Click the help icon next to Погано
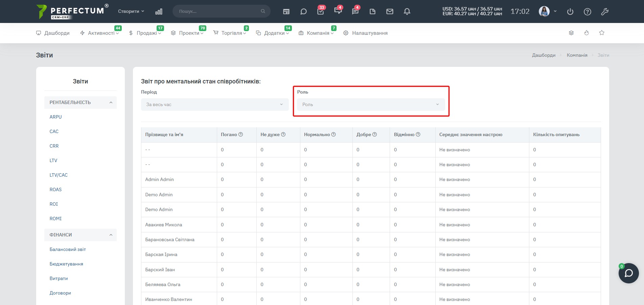Screen dimensions: 644x305 coord(241,134)
